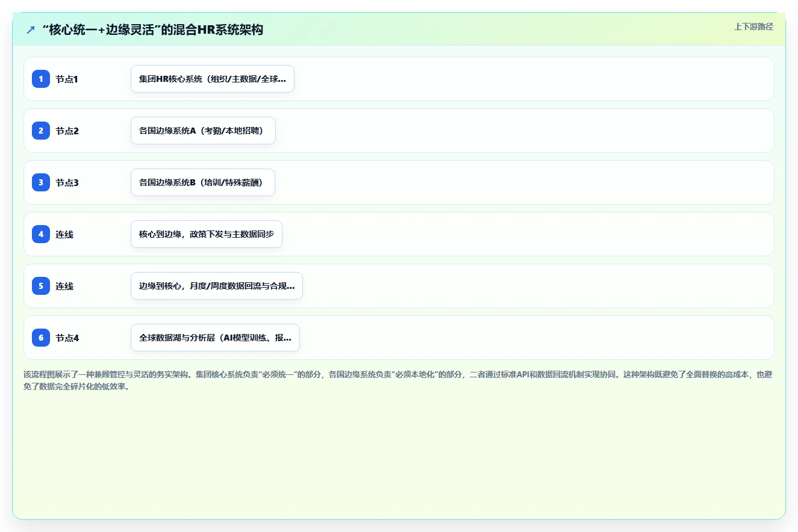Image resolution: width=798 pixels, height=532 pixels.
Task: Click the title “核心统一+边缘灵活”的混合HR系统架构
Action: click(152, 29)
